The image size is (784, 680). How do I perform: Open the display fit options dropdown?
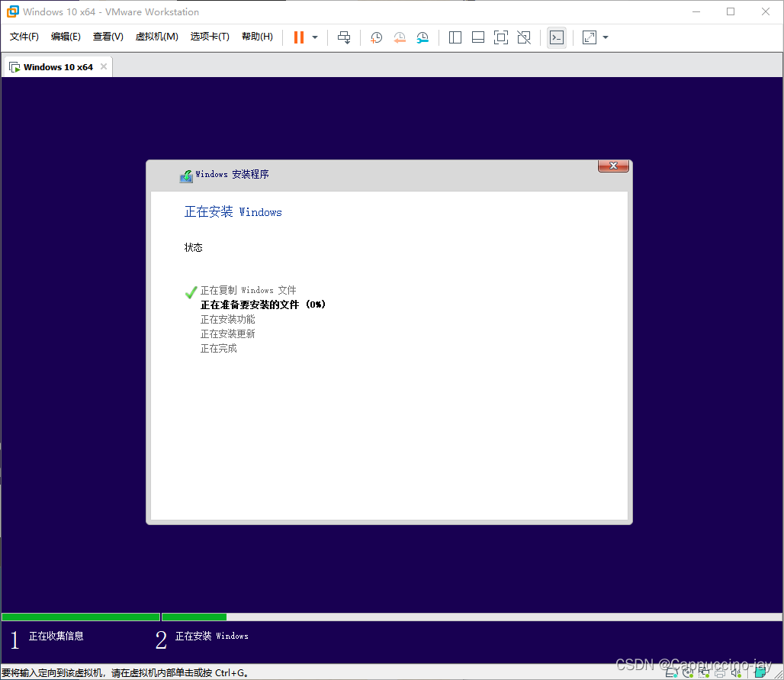pos(605,37)
